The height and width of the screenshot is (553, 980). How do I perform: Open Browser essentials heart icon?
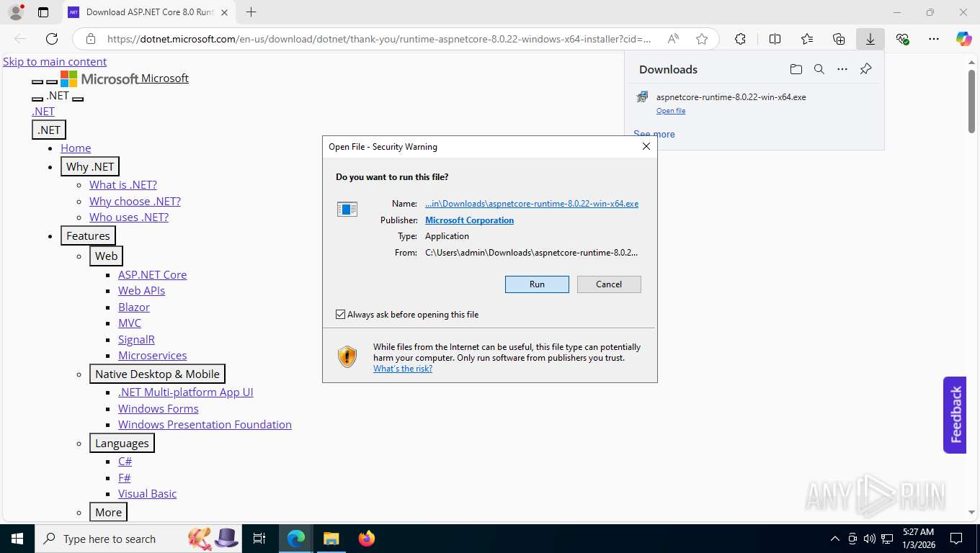[902, 39]
